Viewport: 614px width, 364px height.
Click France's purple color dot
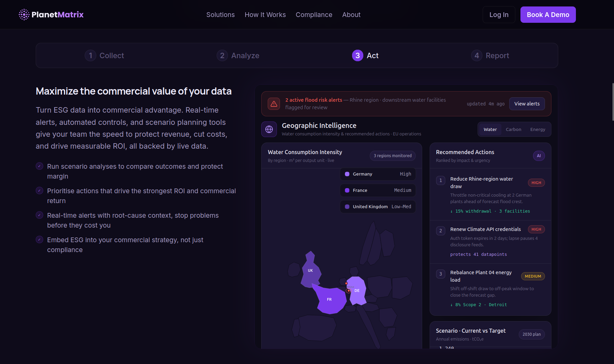coord(347,190)
